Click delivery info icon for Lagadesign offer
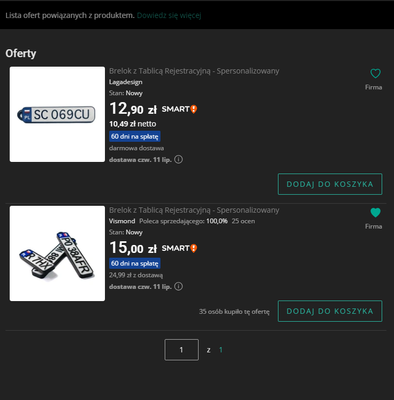 pyautogui.click(x=179, y=159)
